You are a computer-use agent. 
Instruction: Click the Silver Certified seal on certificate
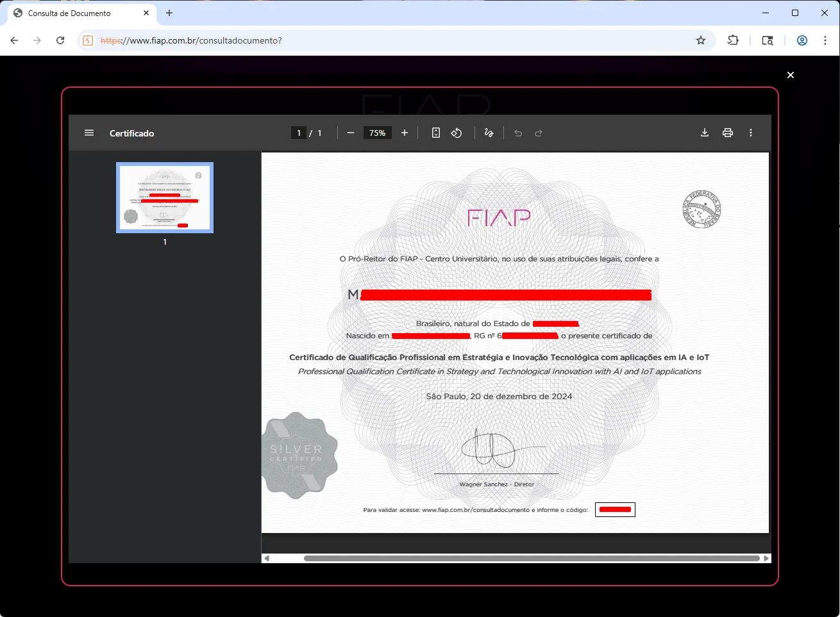tap(299, 456)
